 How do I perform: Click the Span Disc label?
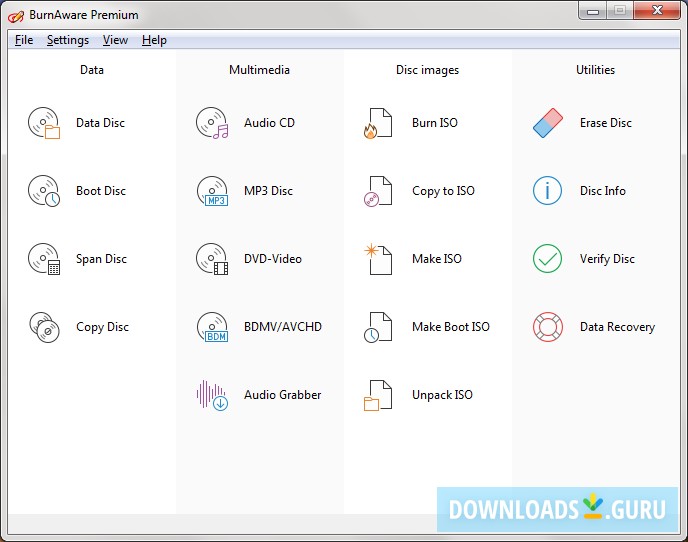click(x=101, y=259)
